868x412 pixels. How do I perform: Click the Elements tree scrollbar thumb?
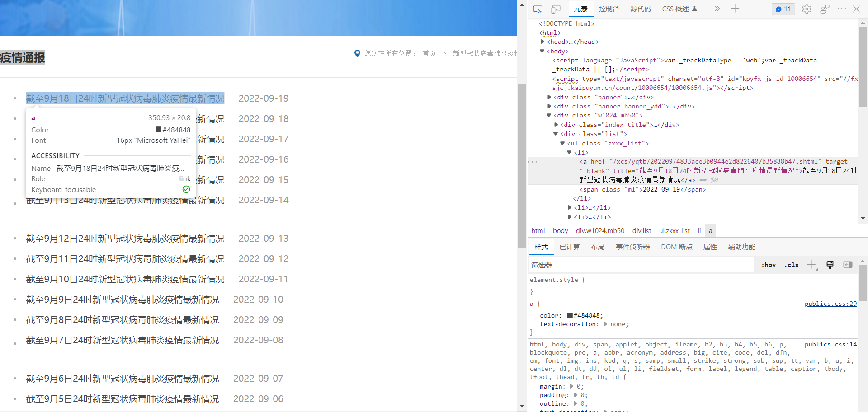863,67
